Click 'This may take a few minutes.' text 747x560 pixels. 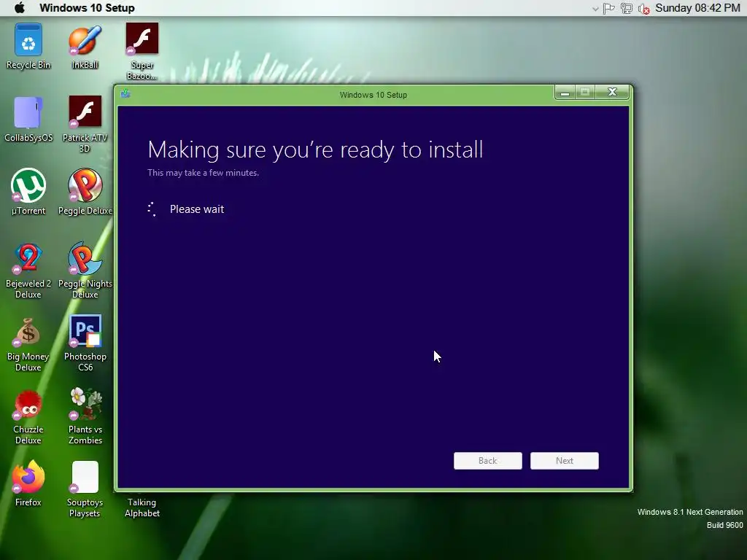point(203,173)
